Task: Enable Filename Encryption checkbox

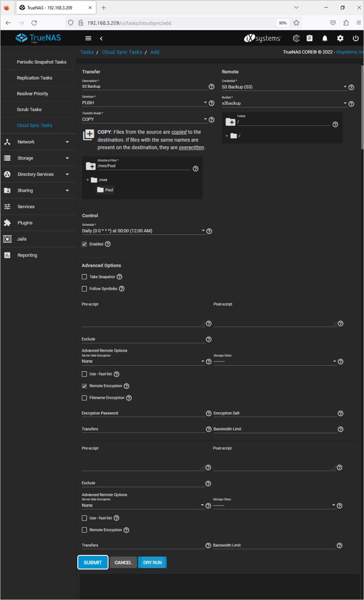Action: pos(84,398)
